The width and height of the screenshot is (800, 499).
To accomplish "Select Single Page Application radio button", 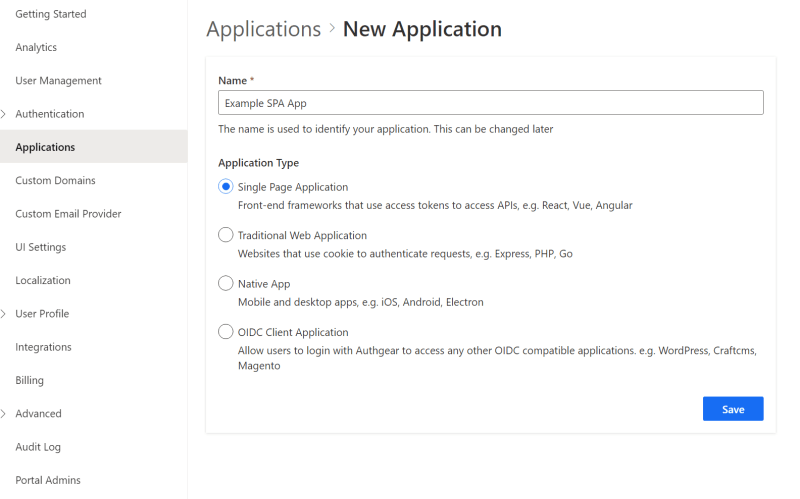I will point(226,187).
